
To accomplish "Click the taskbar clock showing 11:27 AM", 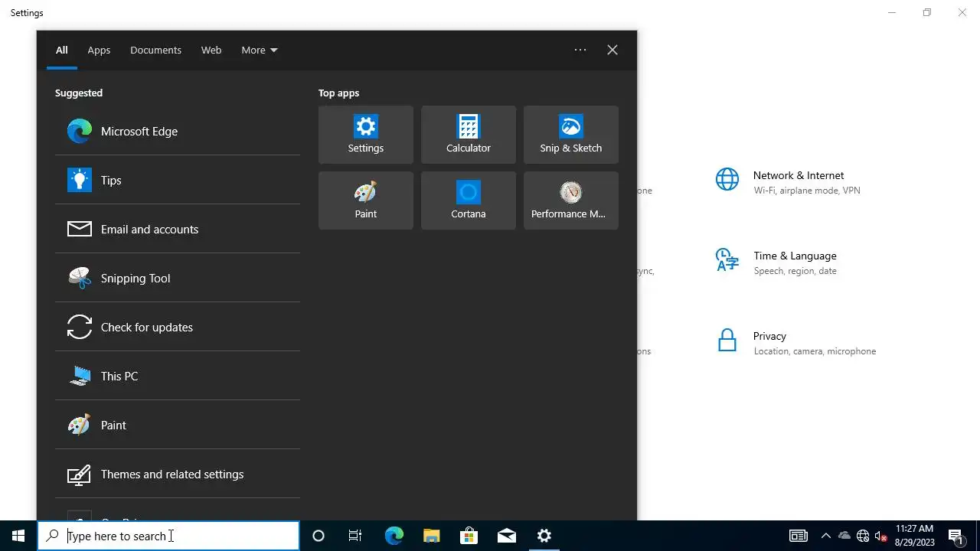I will (915, 536).
